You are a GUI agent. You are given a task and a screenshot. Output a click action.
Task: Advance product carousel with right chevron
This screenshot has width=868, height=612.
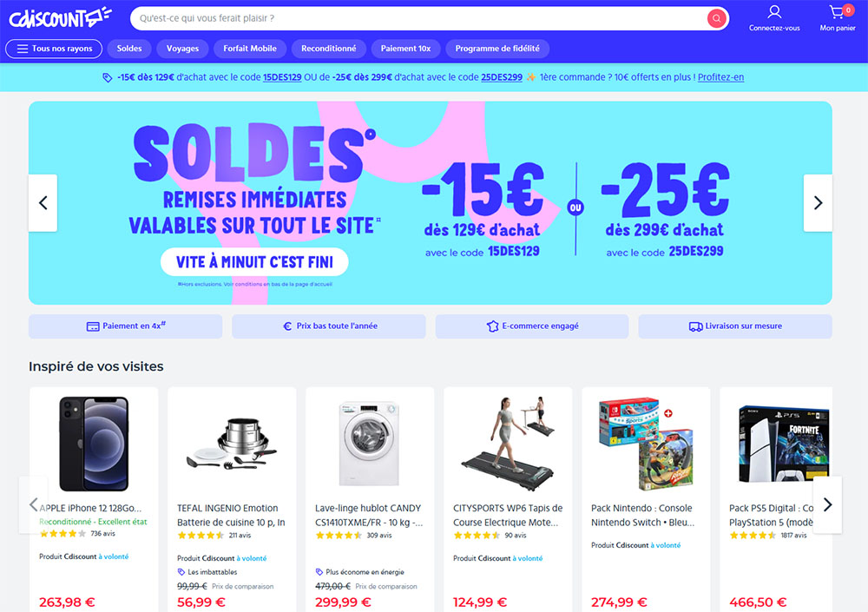pos(827,504)
